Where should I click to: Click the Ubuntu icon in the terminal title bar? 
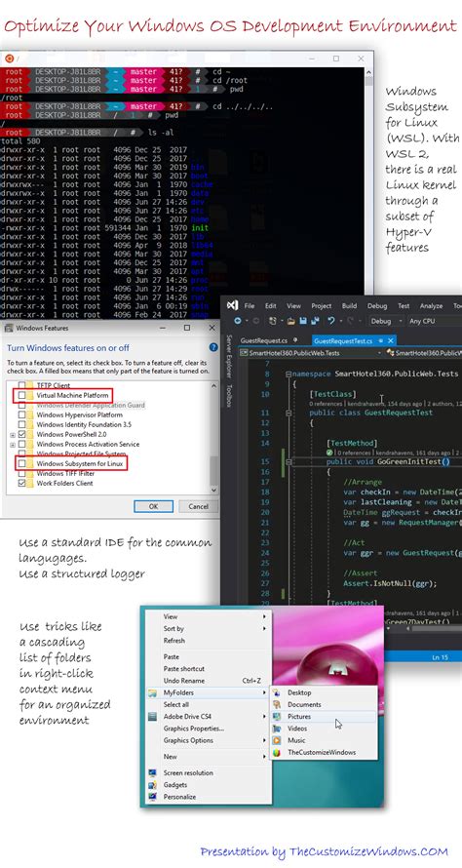point(9,59)
